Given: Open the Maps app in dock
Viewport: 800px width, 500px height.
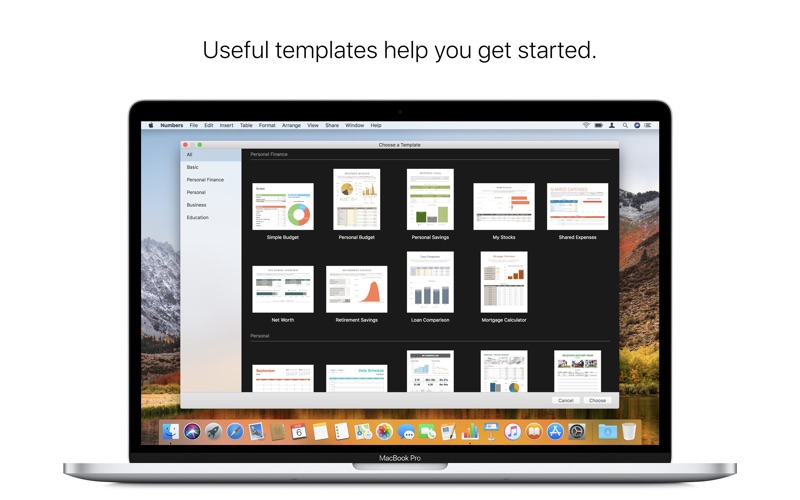Looking at the screenshot, I should pyautogui.click(x=363, y=432).
